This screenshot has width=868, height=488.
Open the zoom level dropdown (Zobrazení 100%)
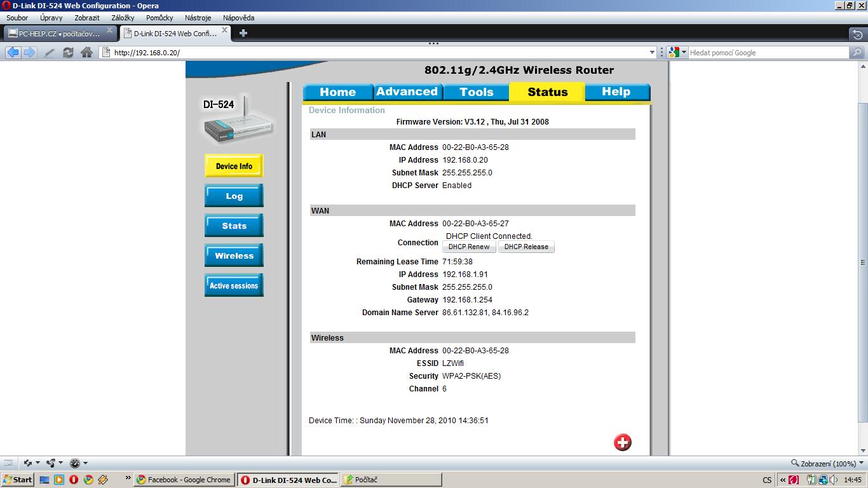click(x=862, y=463)
